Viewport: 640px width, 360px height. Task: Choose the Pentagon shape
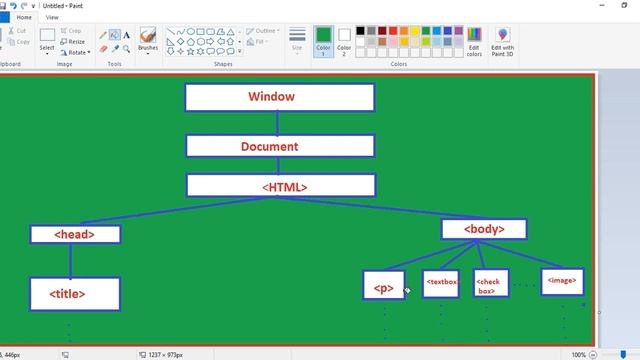pos(191,42)
